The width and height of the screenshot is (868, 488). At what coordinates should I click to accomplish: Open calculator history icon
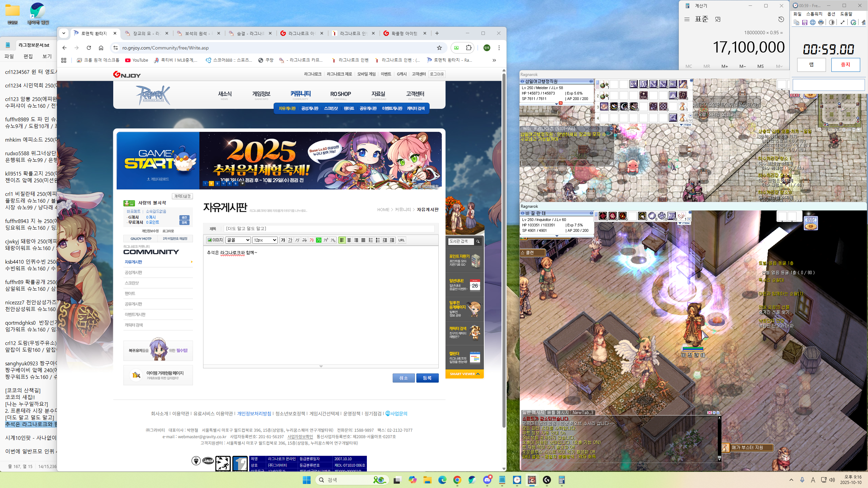pos(781,19)
